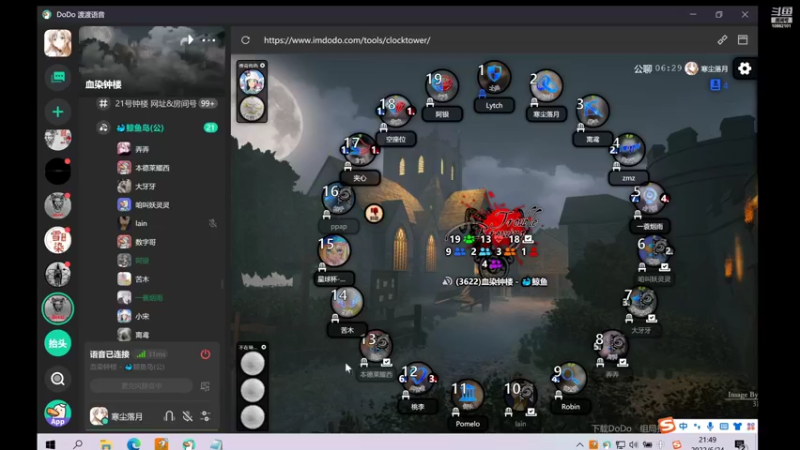Click the address URL field

point(347,40)
